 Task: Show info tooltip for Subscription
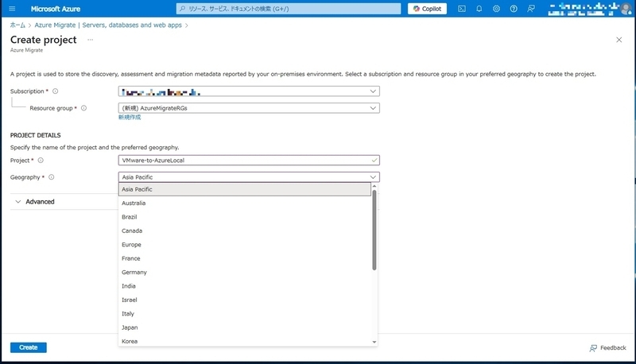(55, 91)
